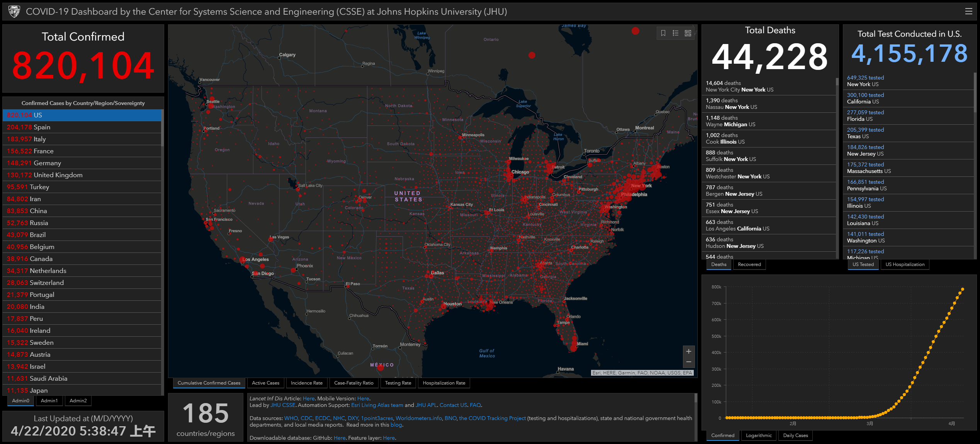Open the basemap gallery grid icon
This screenshot has width=980, height=444.
(x=688, y=33)
